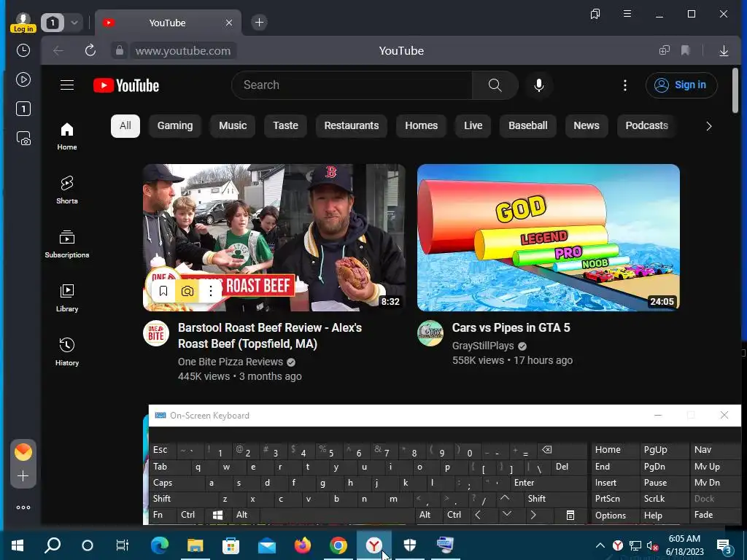Open sidebar three-dots more options
This screenshot has height=560, width=747.
click(23, 507)
